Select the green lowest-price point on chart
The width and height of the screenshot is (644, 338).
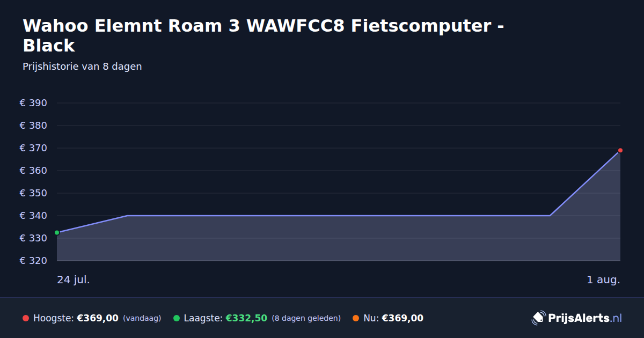tap(57, 232)
